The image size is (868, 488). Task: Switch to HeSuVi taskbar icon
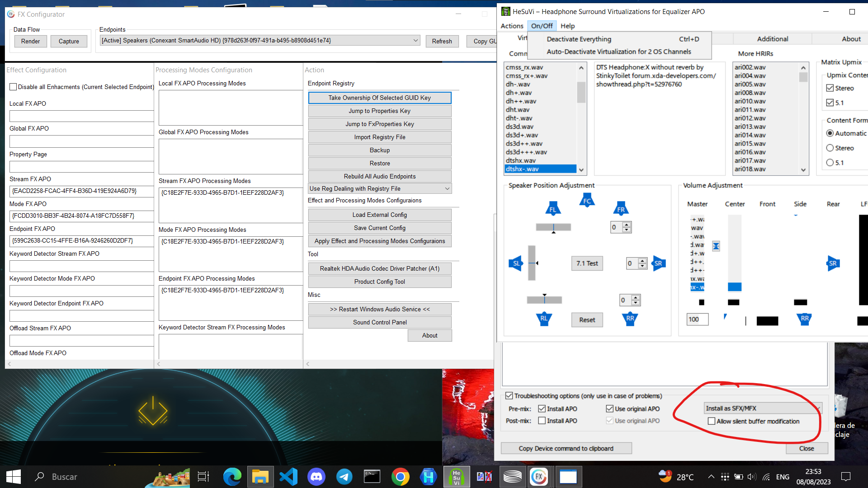point(457,477)
